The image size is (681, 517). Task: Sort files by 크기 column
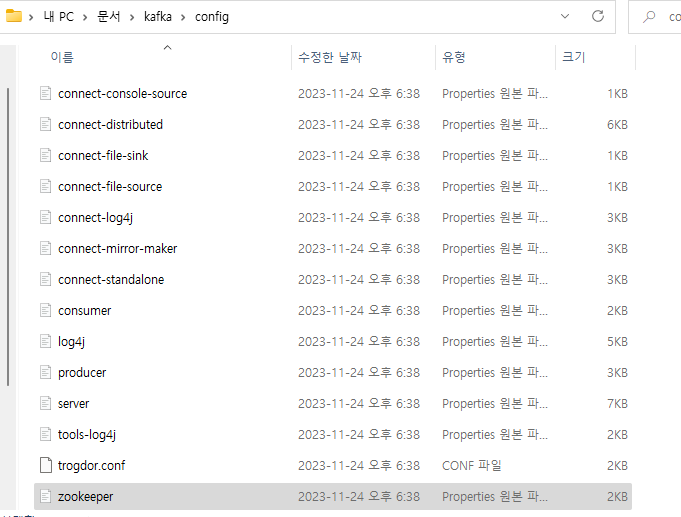(x=574, y=57)
